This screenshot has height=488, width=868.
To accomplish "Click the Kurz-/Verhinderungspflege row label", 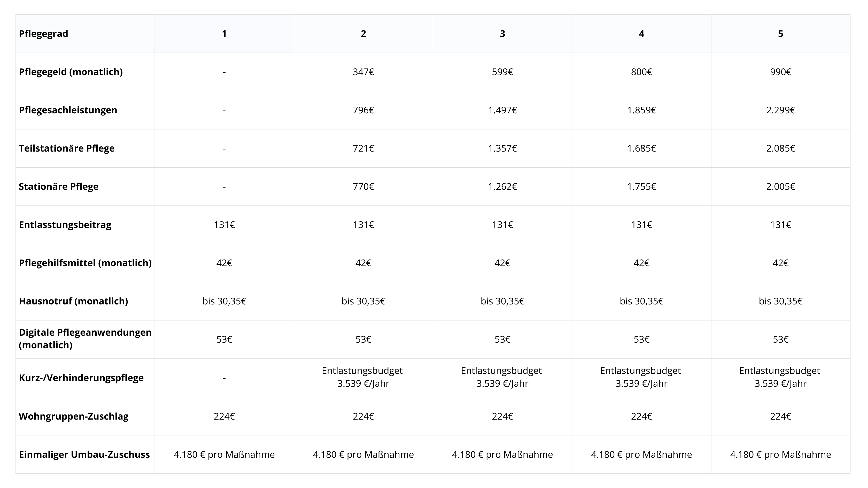I will pyautogui.click(x=81, y=378).
